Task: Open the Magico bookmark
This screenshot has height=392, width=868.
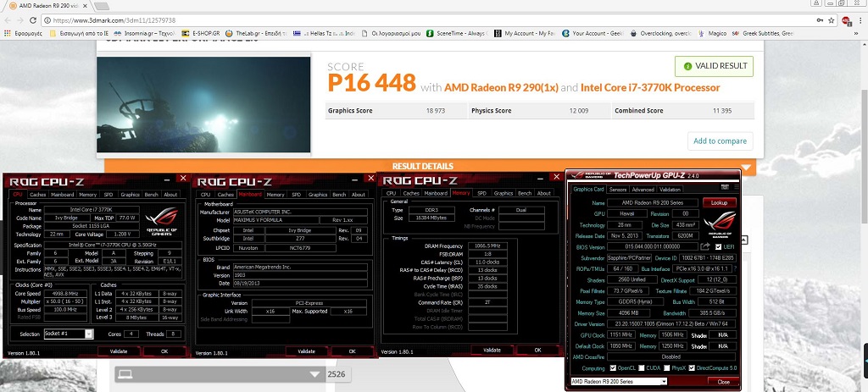Action: [x=713, y=33]
